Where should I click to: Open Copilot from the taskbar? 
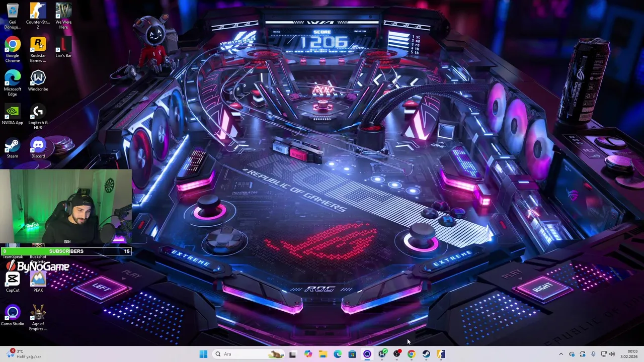click(x=308, y=354)
